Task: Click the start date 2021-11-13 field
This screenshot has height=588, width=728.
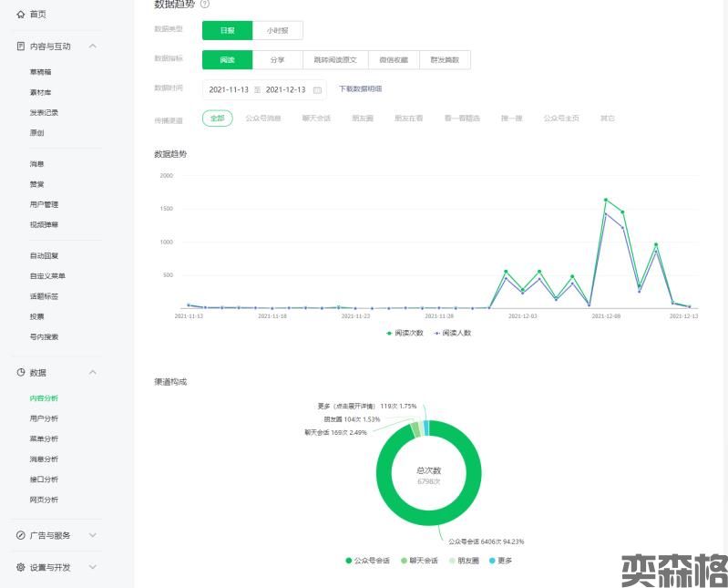Action: click(x=229, y=89)
